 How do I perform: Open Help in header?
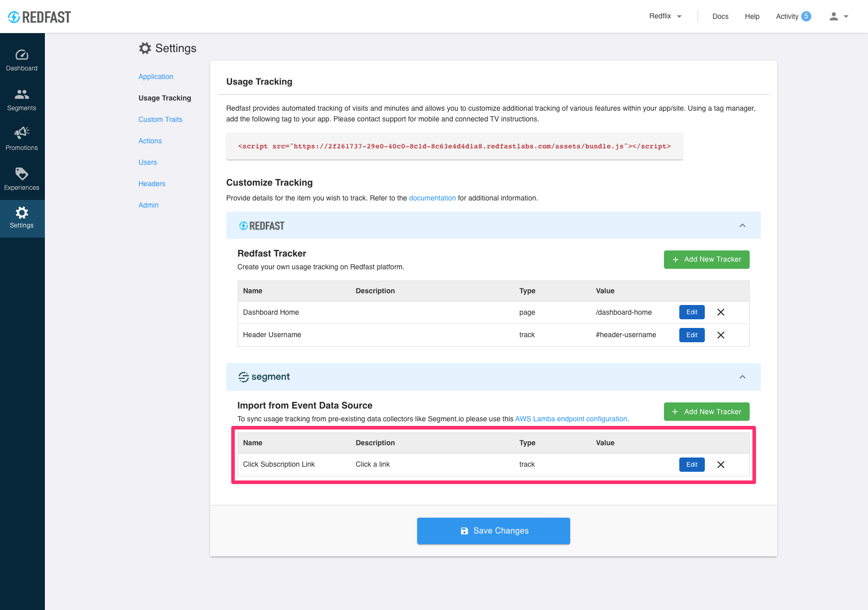click(x=752, y=16)
